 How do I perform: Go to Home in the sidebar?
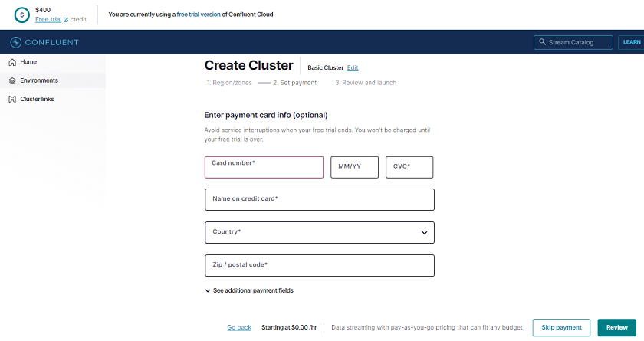[x=28, y=62]
